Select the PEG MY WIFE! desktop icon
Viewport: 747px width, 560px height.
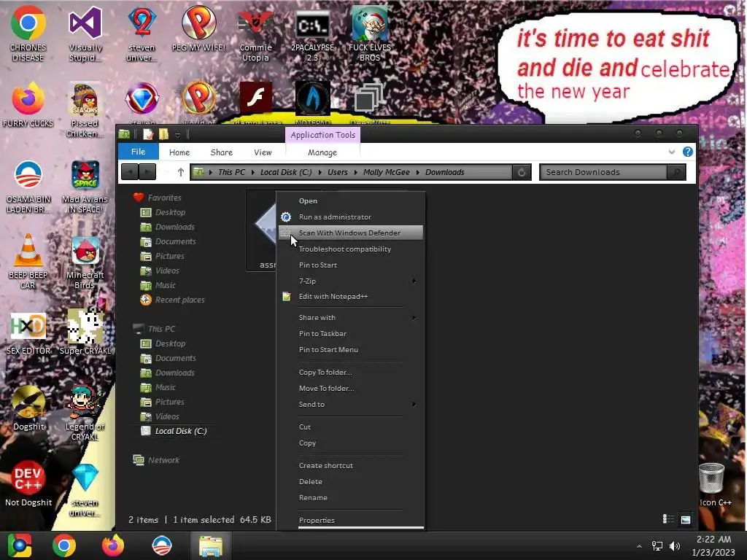click(198, 28)
